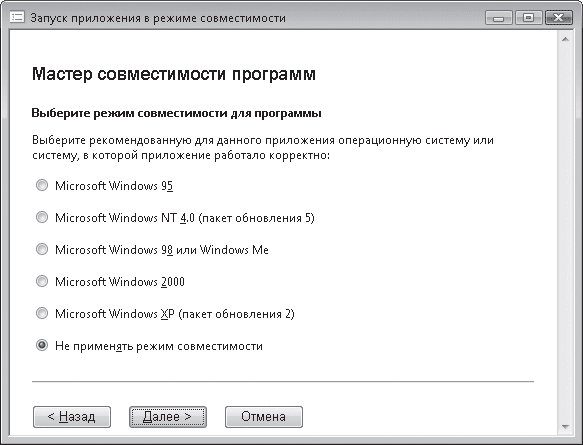Click the Назад button
The height and width of the screenshot is (445, 583).
coord(72,417)
